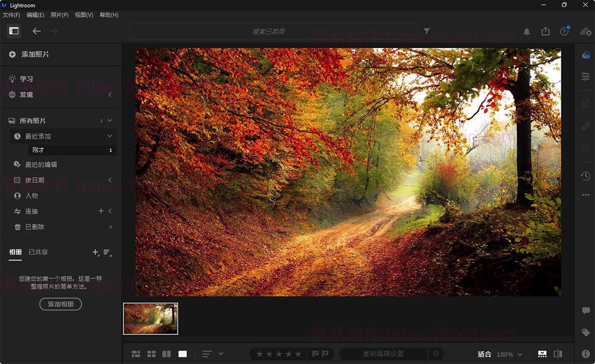595x364 pixels.
Task: Collapse the 最近添加 section
Action: [x=110, y=136]
